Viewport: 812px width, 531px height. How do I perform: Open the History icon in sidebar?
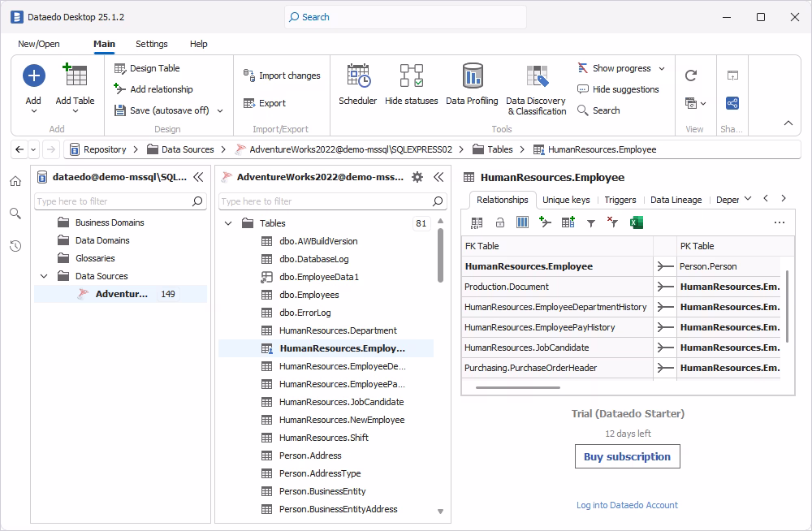[15, 246]
